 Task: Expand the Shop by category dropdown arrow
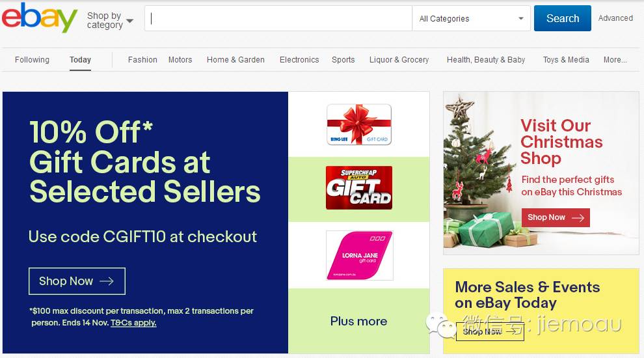coord(130,21)
